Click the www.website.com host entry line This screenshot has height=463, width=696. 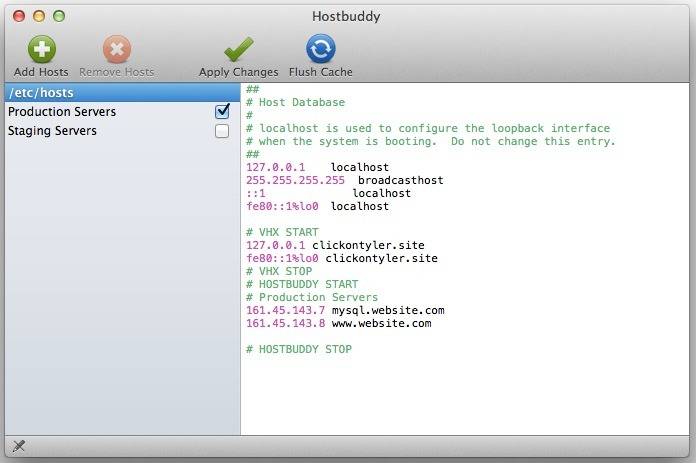point(339,323)
